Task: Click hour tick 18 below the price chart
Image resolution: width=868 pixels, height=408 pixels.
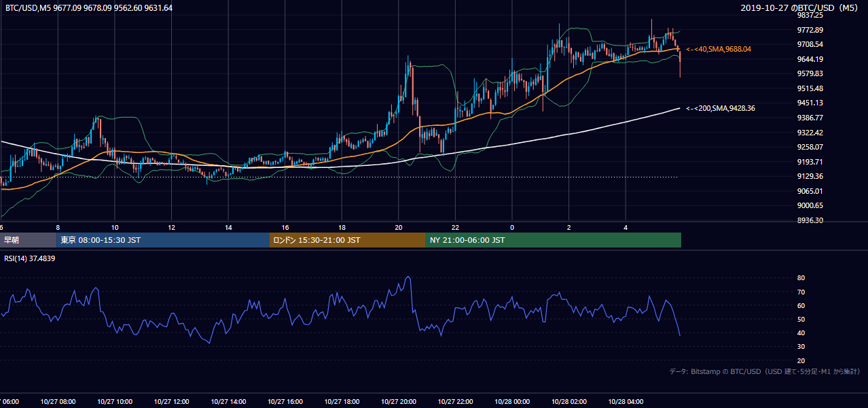Action: click(x=342, y=227)
